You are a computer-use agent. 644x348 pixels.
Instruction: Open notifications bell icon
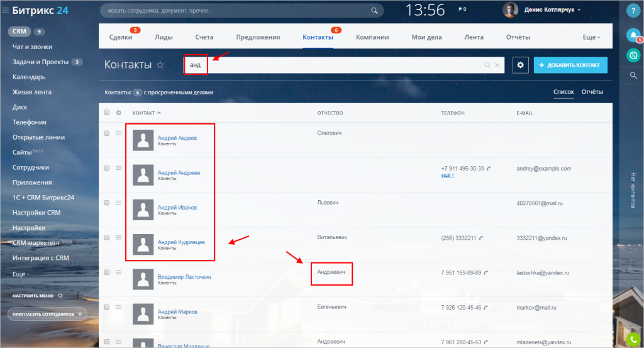(634, 35)
